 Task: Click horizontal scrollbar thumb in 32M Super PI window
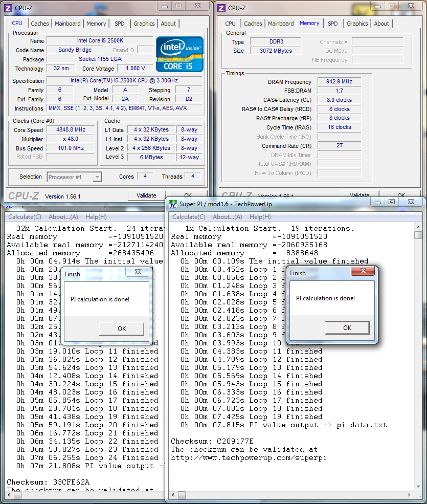18,495
